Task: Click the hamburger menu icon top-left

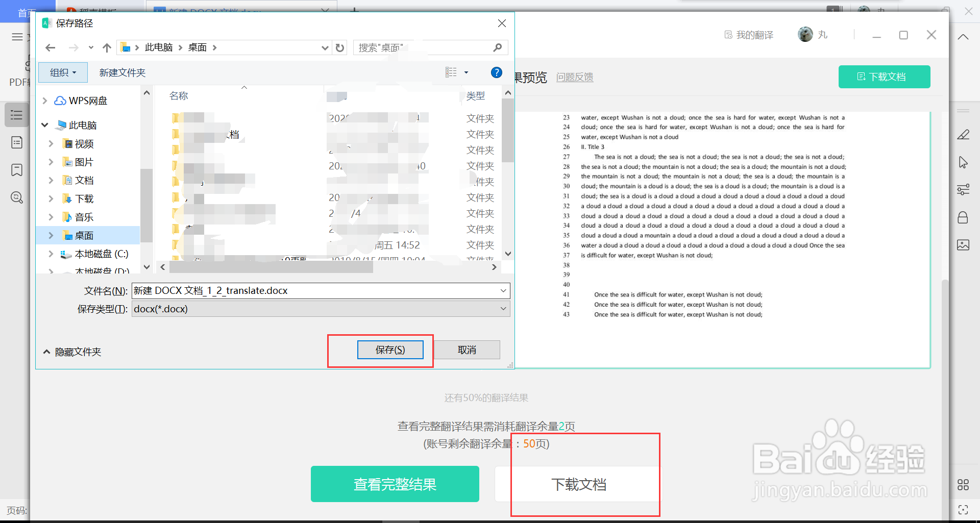Action: 17,37
